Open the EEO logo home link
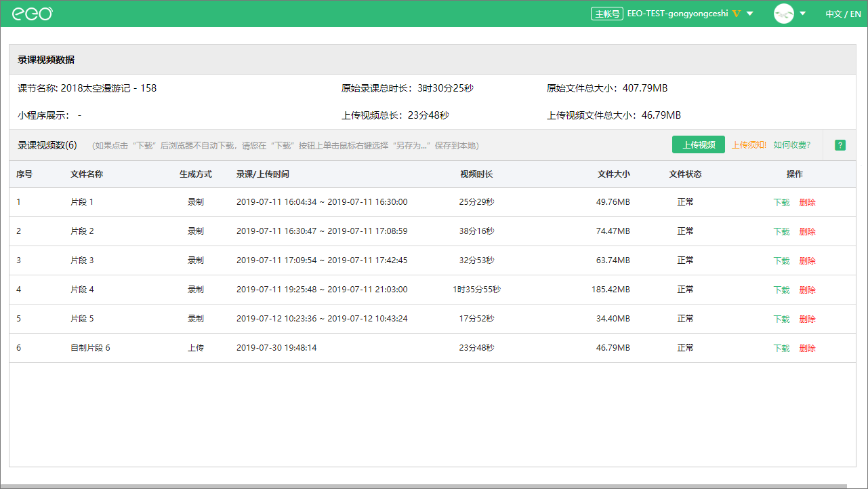The width and height of the screenshot is (868, 489). pyautogui.click(x=32, y=14)
